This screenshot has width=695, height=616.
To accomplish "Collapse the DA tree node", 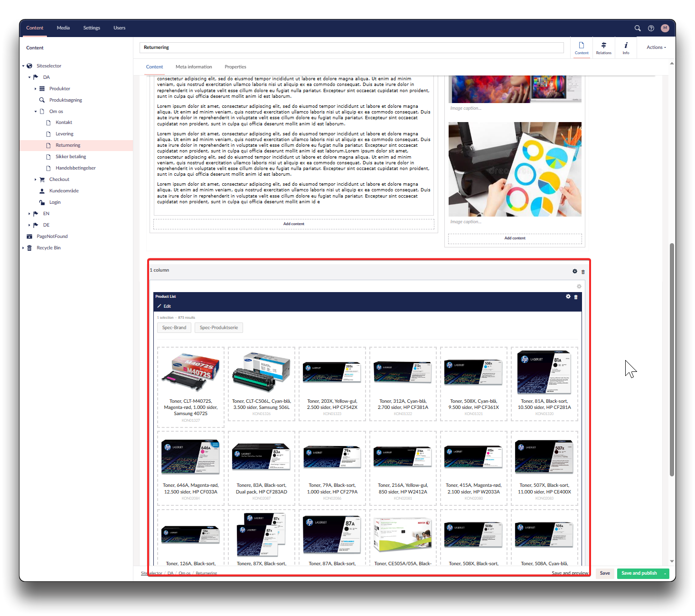I will tap(29, 77).
